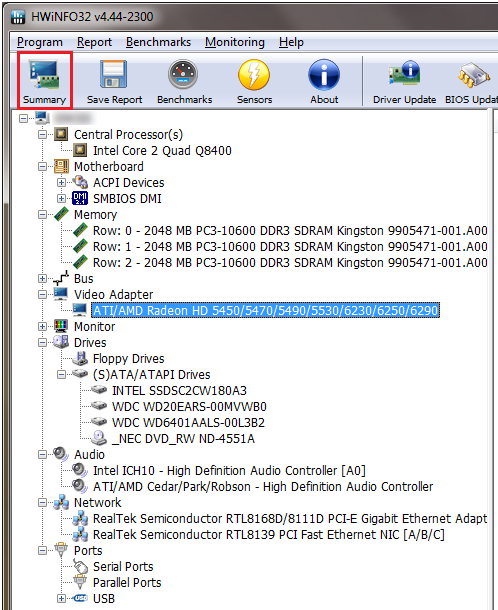
Task: Click the SMBIOS DMI icon
Action: 80,198
